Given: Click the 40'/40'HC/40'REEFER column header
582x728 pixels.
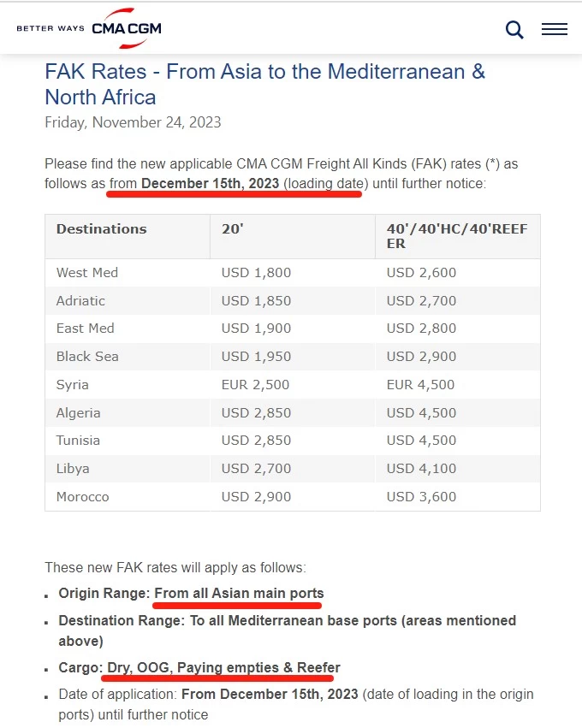Looking at the screenshot, I should coord(458,236).
